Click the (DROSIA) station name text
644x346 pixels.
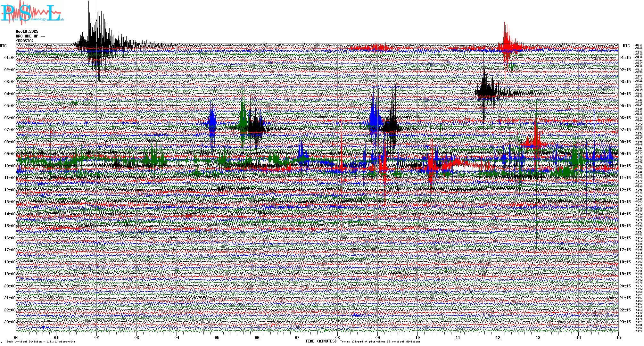click(25, 41)
